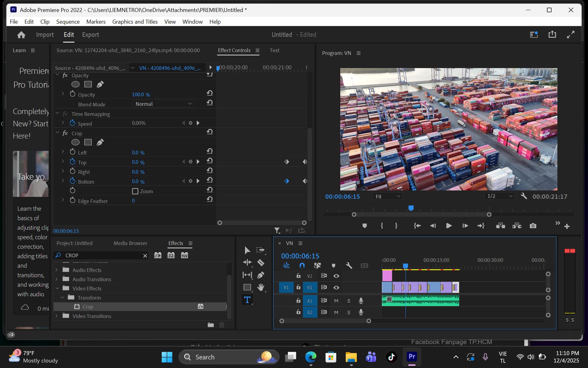Mute audio track A1

[x=336, y=301]
